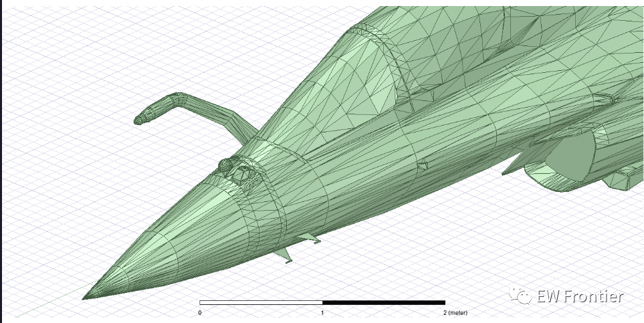
Task: Click the "0" scale bar label
Action: 200,313
